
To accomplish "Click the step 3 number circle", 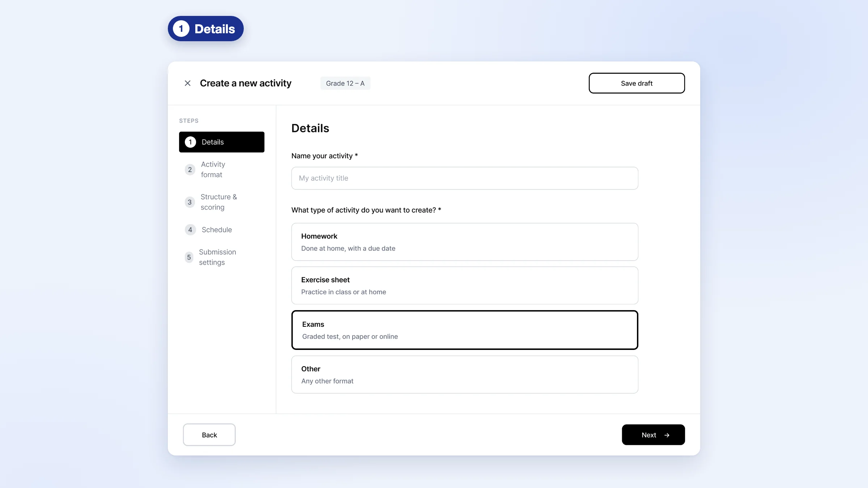I will pyautogui.click(x=190, y=202).
